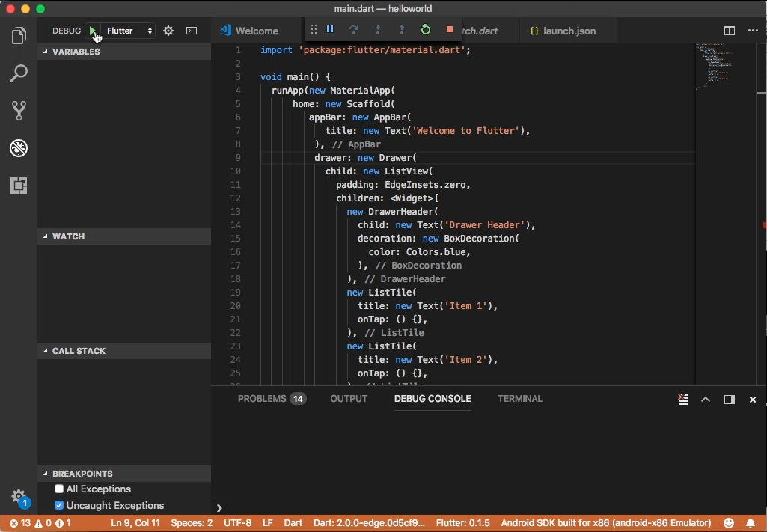Viewport: 767px width, 532px height.
Task: Open the Search view in activity bar
Action: [19, 73]
